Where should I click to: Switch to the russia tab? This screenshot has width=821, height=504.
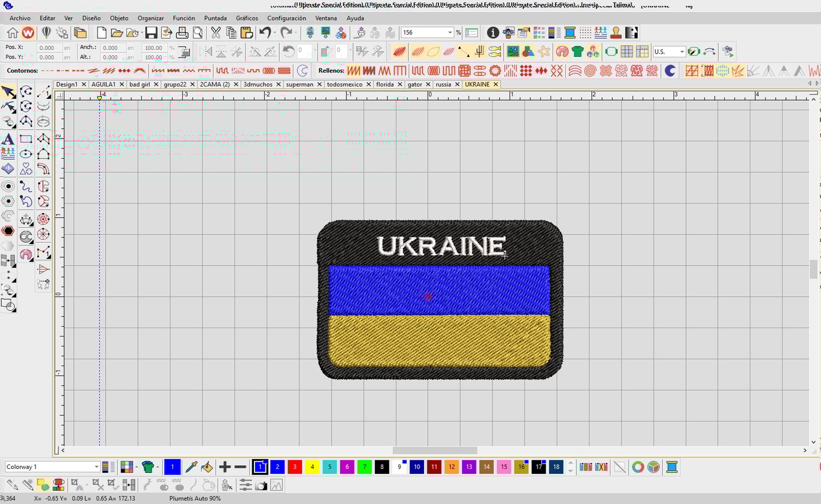(x=443, y=84)
